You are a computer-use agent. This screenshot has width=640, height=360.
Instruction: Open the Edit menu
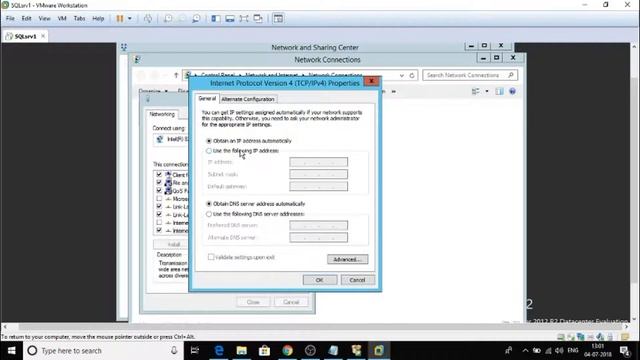[x=27, y=18]
